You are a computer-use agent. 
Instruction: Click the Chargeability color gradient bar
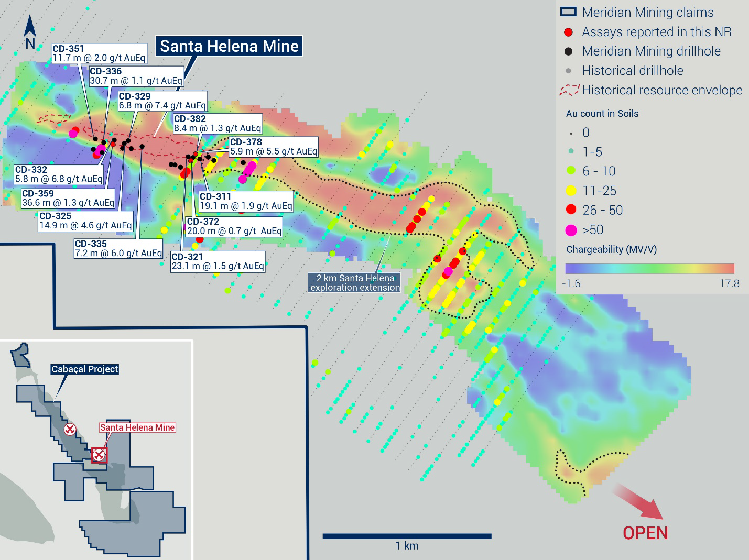coord(650,269)
